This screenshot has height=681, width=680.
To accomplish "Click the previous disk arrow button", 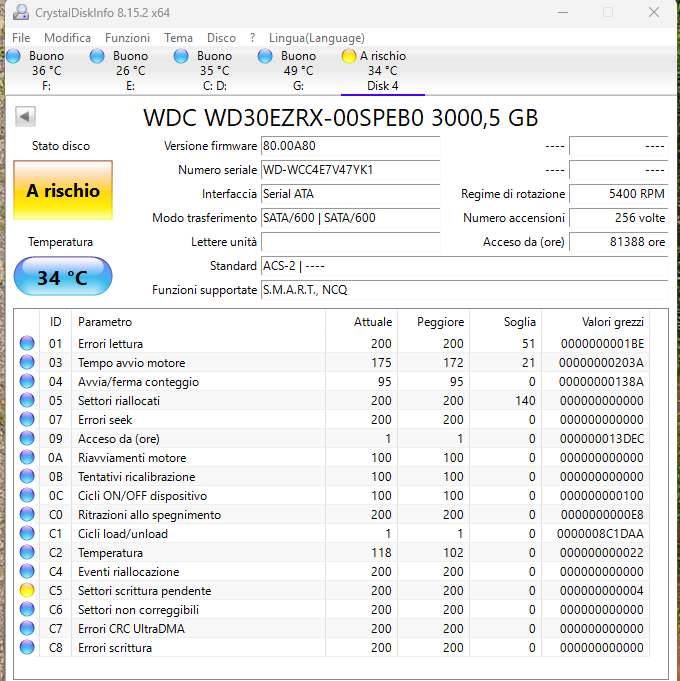I will 25,116.
